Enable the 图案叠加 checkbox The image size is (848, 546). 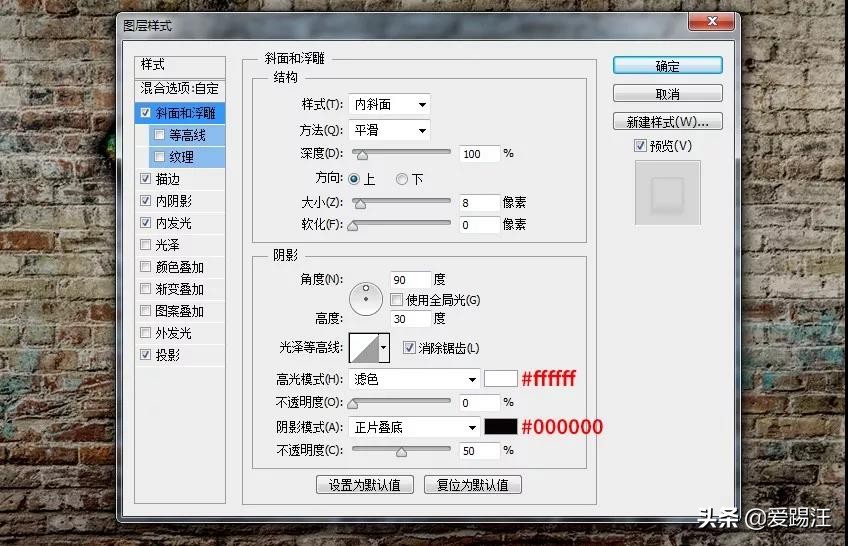[x=145, y=311]
